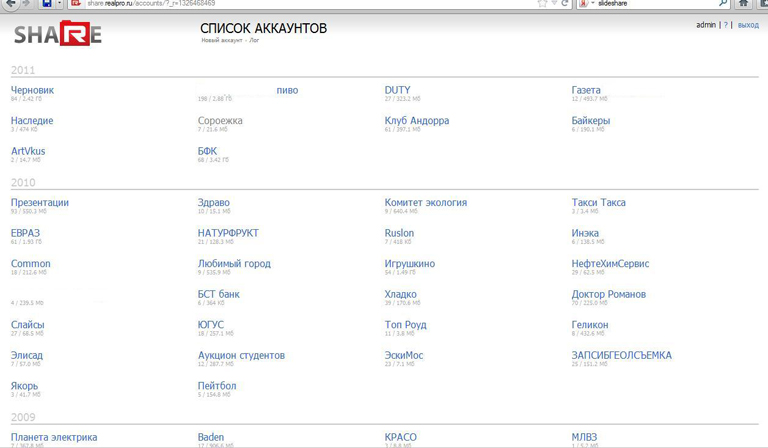The height and width of the screenshot is (448, 768).
Task: Open the Лог link under the title
Action: click(254, 40)
